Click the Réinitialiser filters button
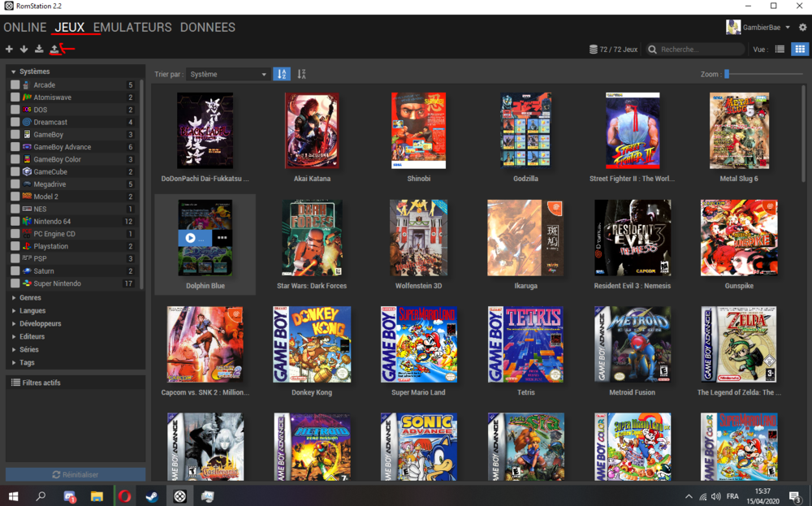The width and height of the screenshot is (812, 506). (x=76, y=474)
